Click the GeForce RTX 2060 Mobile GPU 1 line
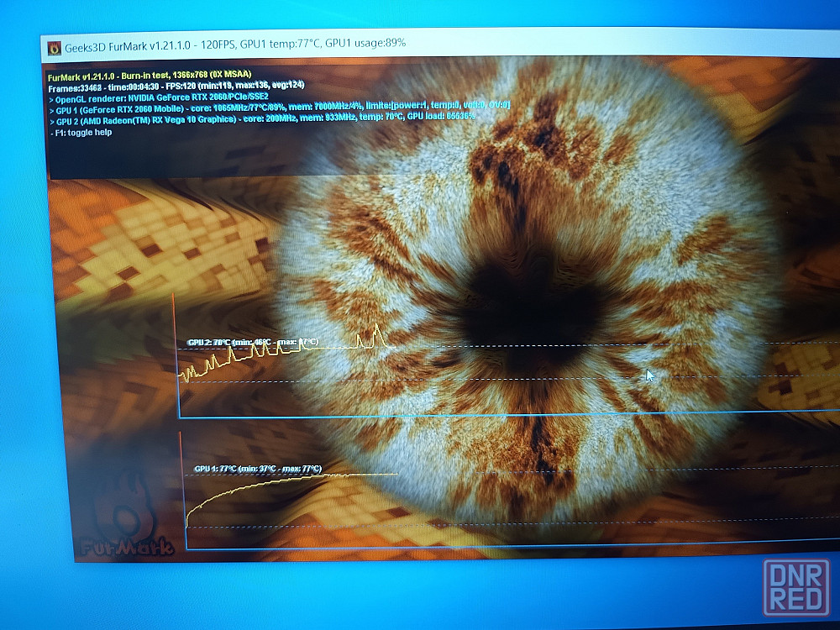This screenshot has width=840, height=630. pos(280,108)
